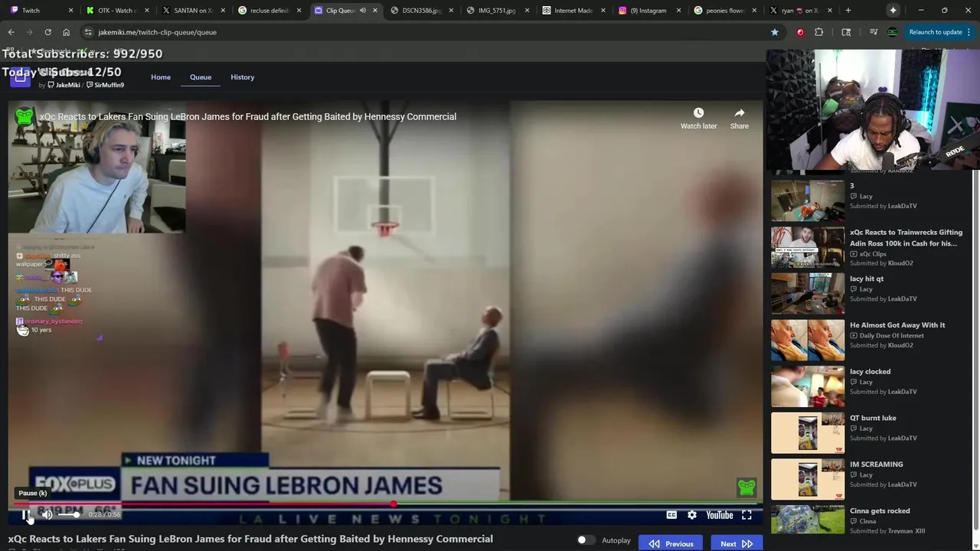Mute the Clip Queue tab audio icon

(x=363, y=11)
